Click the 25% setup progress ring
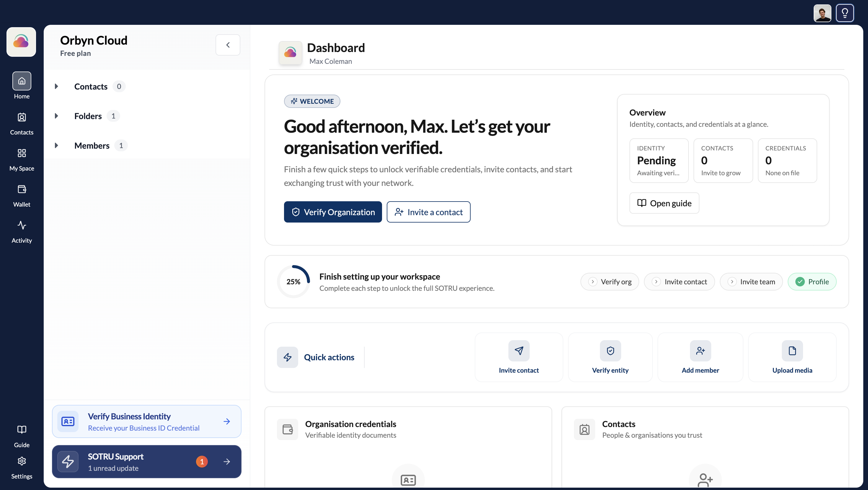The width and height of the screenshot is (868, 490). (x=293, y=282)
